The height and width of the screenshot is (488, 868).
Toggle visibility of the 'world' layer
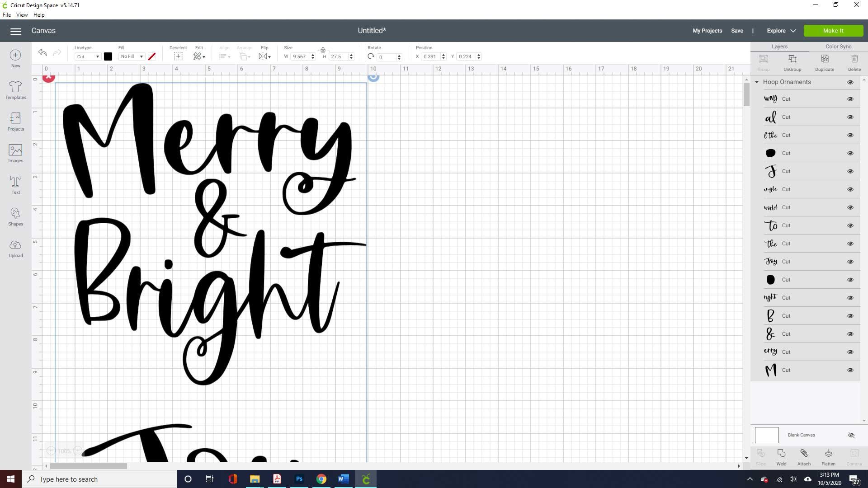tap(850, 207)
